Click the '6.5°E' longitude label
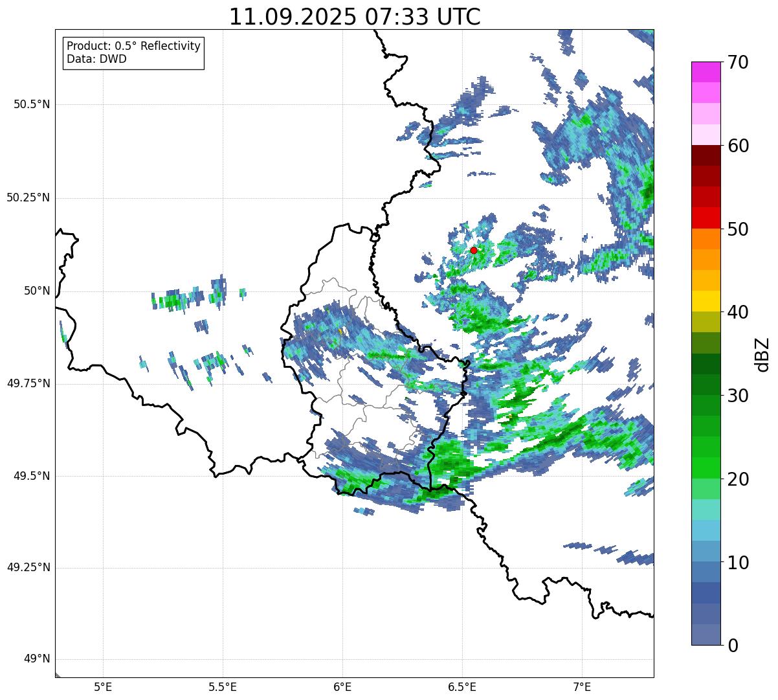778x700 pixels. click(462, 687)
